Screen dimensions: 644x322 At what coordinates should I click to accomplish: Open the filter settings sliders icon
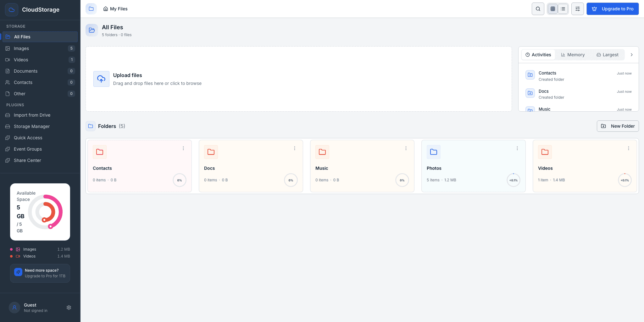(x=578, y=9)
